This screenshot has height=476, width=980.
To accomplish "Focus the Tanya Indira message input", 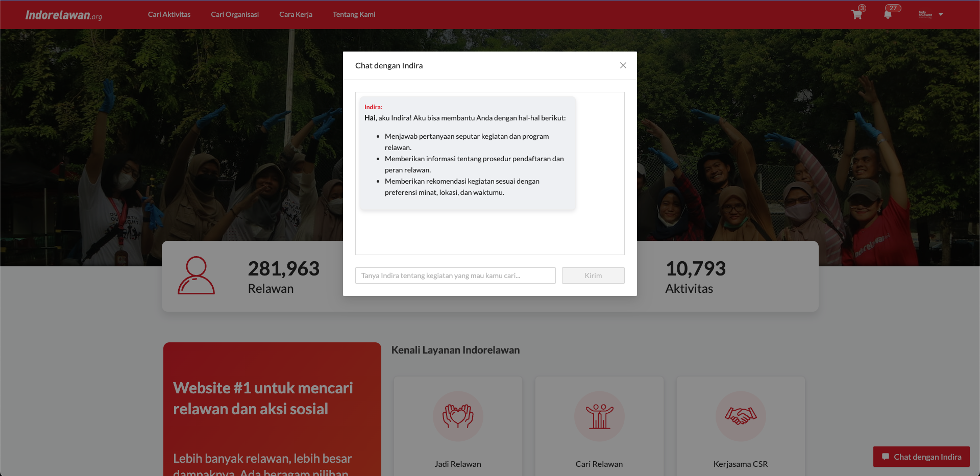I will [x=455, y=275].
